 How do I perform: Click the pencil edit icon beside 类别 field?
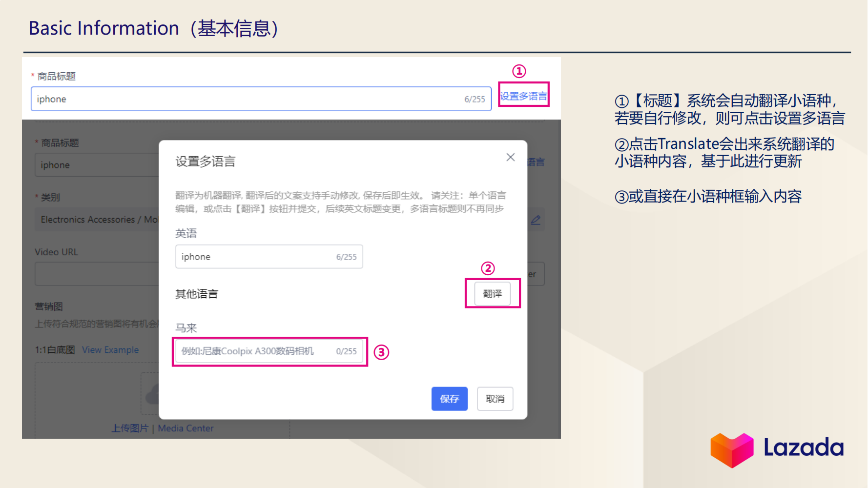536,220
